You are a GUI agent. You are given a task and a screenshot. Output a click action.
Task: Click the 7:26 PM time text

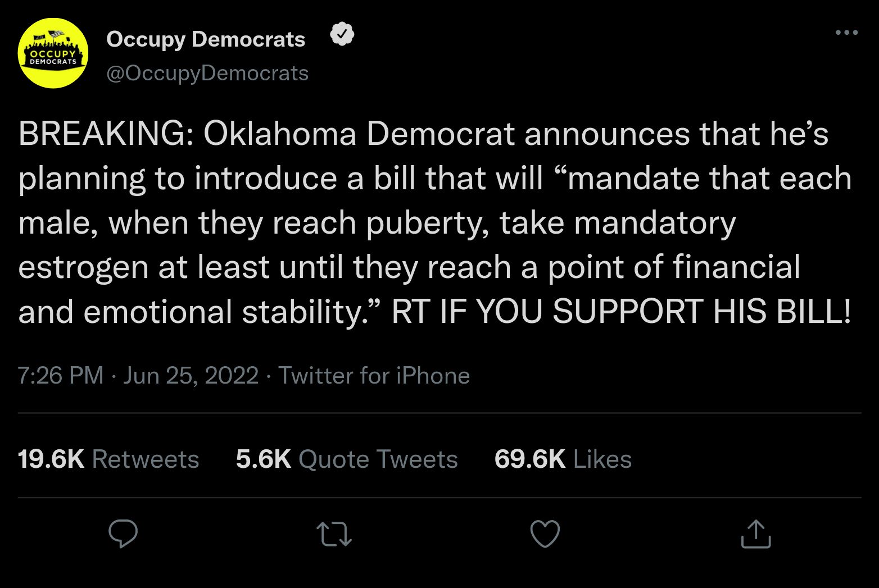pyautogui.click(x=61, y=375)
